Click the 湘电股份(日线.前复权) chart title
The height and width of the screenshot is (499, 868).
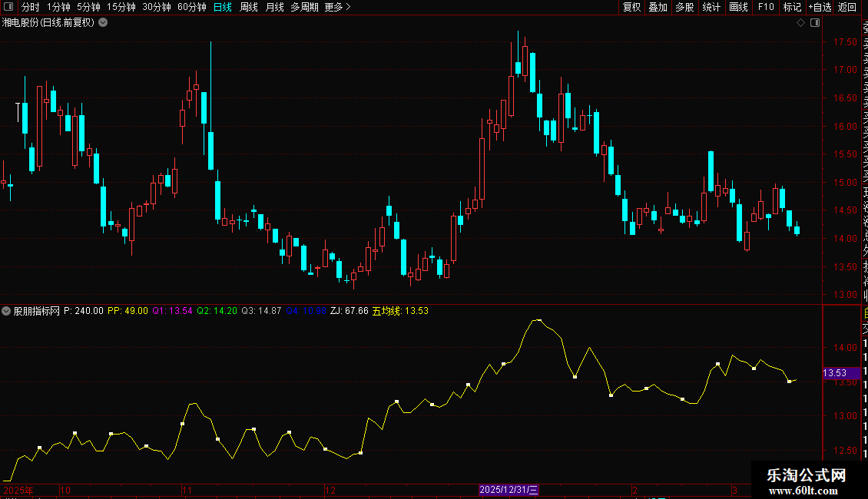point(48,23)
